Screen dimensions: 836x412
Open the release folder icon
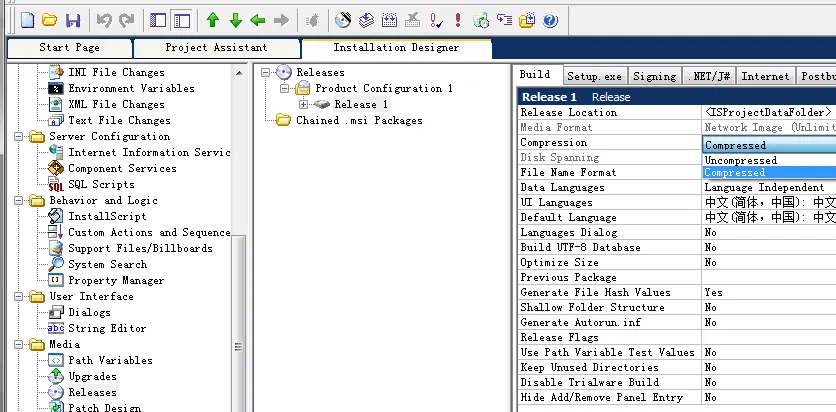527,21
